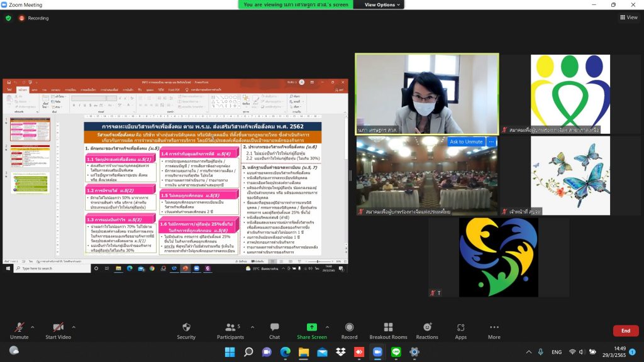The width and height of the screenshot is (644, 362).
Task: Click the green encryption shield icon
Action: click(8, 18)
